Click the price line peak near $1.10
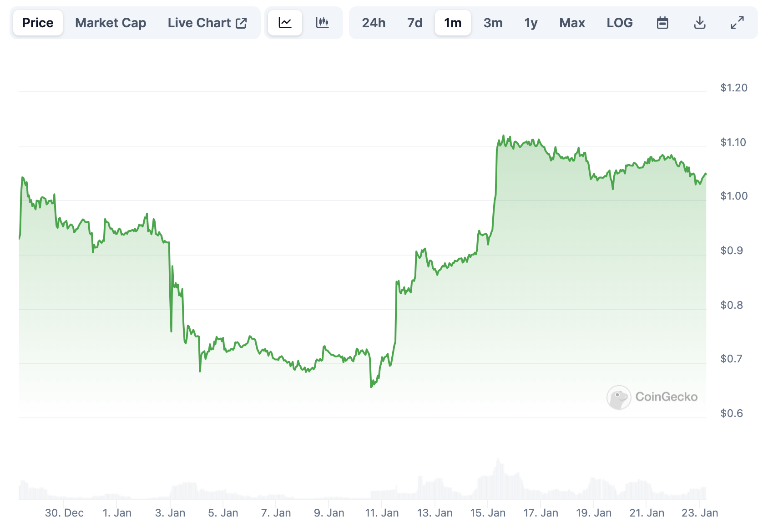 tap(503, 136)
